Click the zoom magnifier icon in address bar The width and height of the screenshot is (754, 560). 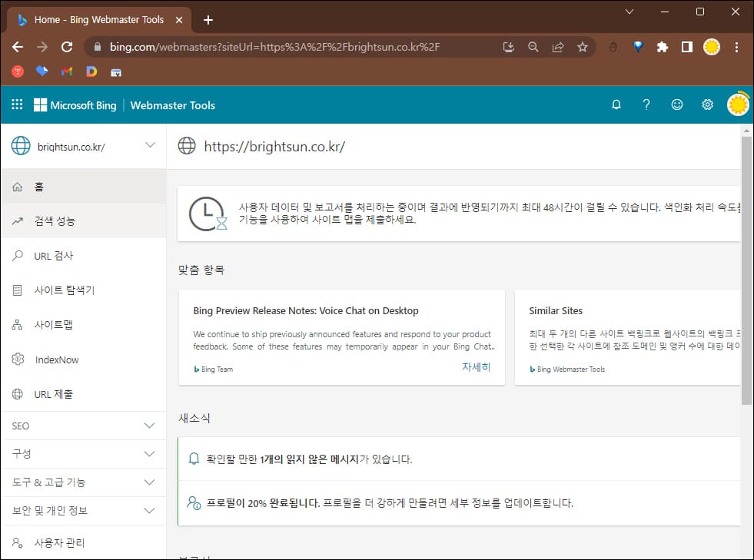533,47
